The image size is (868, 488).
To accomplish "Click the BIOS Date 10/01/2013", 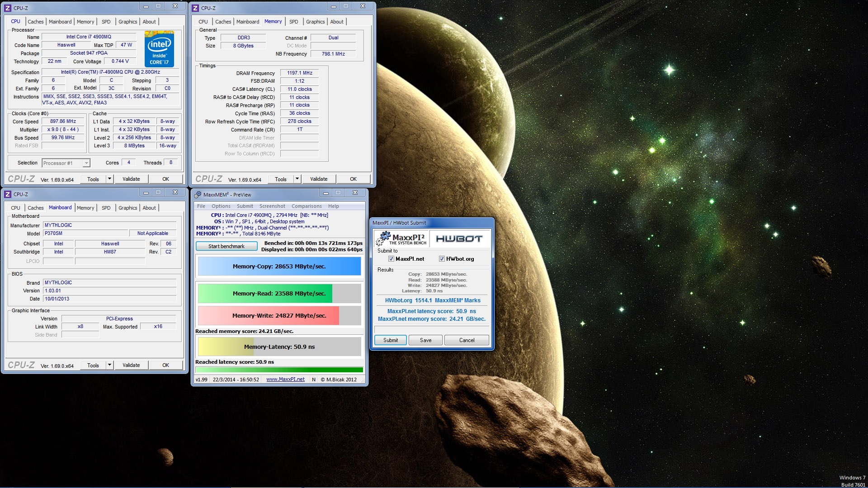I will tap(109, 299).
